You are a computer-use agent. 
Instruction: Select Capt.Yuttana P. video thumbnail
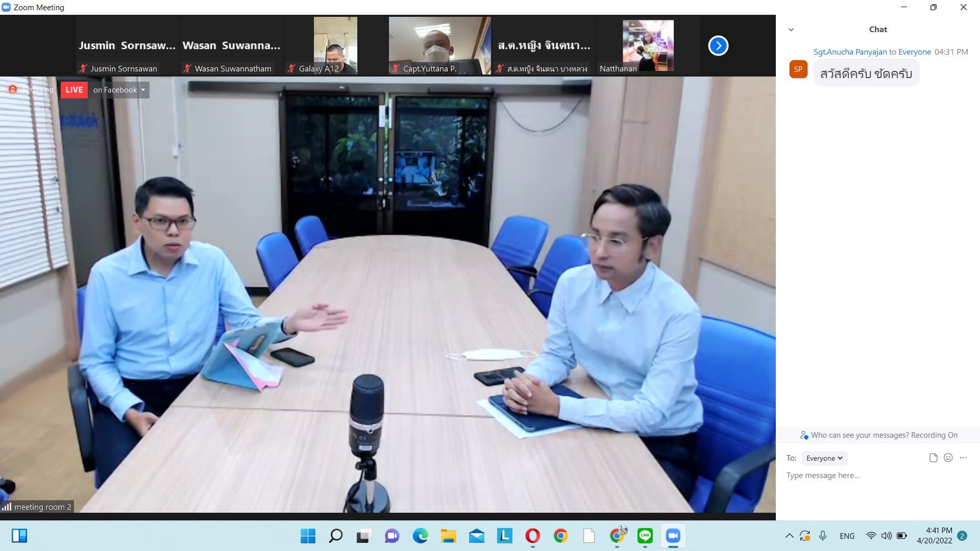tap(439, 45)
